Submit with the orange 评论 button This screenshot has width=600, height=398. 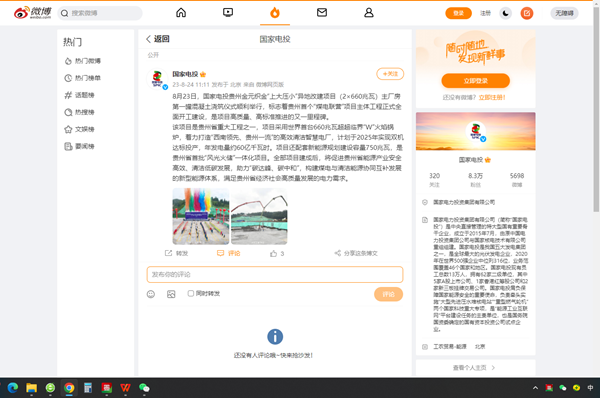click(x=388, y=294)
